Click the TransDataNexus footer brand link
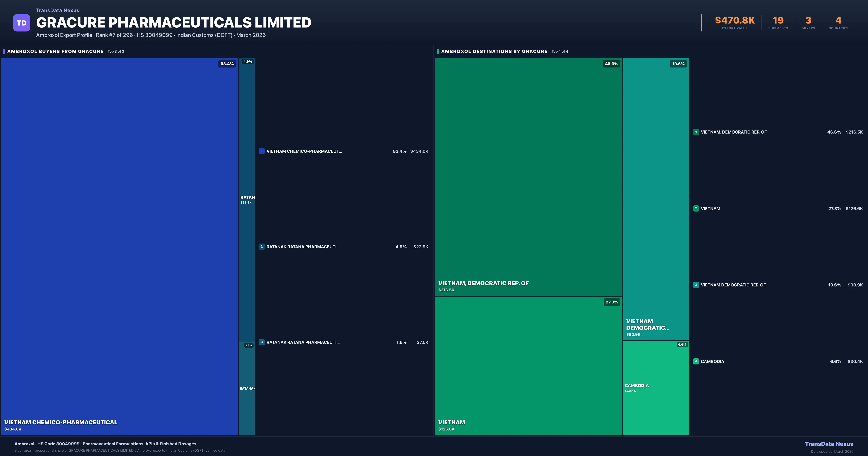 click(829, 444)
